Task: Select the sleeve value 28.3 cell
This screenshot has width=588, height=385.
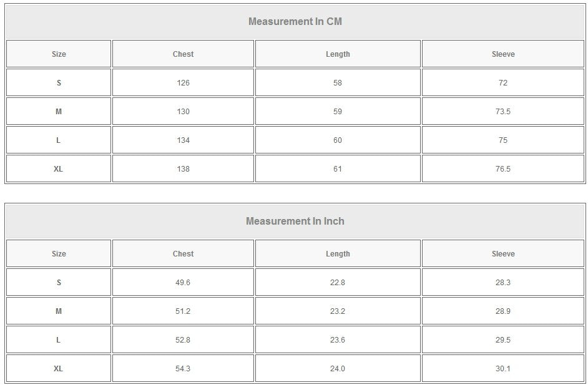Action: coord(503,283)
